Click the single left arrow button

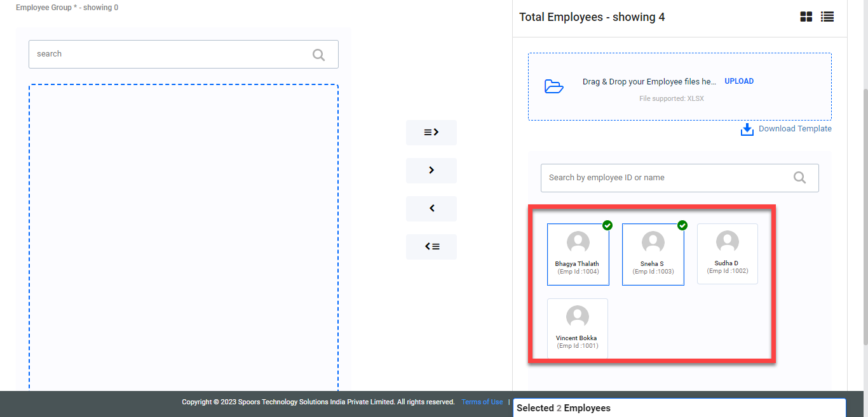point(431,208)
